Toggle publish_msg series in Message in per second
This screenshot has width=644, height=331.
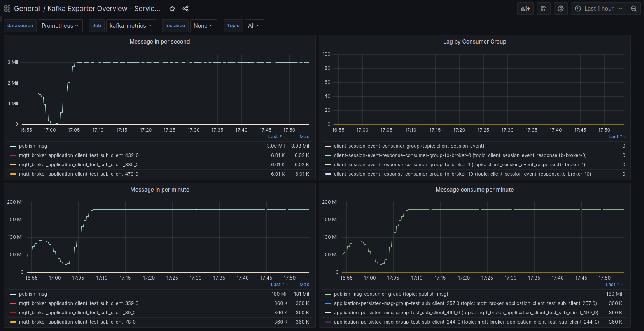33,146
